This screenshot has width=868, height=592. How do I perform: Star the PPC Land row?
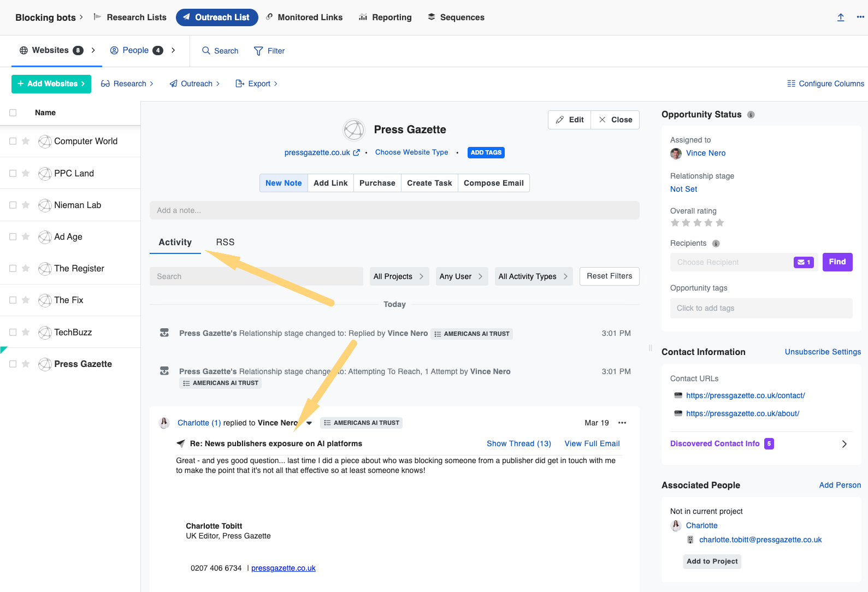point(26,174)
